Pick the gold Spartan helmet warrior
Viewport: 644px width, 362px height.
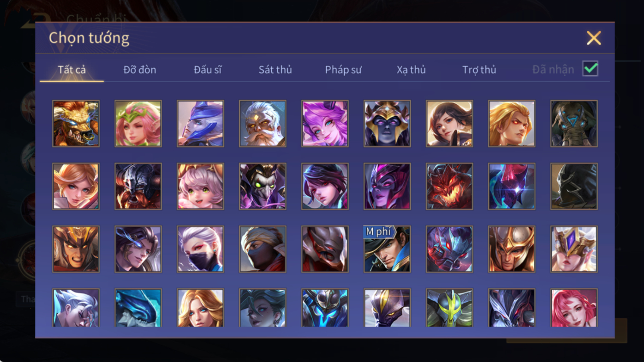coord(512,249)
